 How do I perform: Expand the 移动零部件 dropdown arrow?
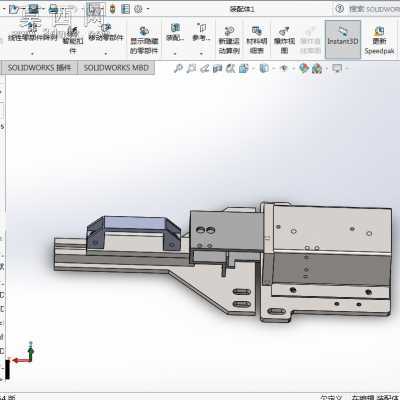tap(106, 53)
